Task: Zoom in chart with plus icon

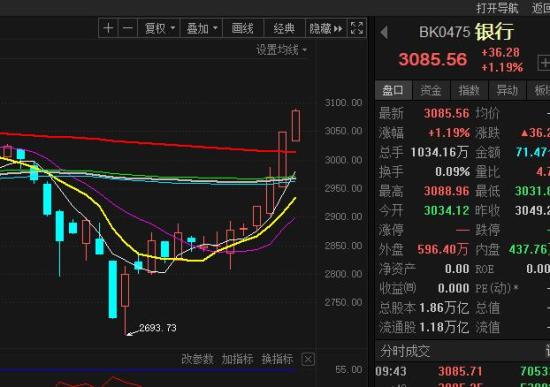Action: [108, 28]
